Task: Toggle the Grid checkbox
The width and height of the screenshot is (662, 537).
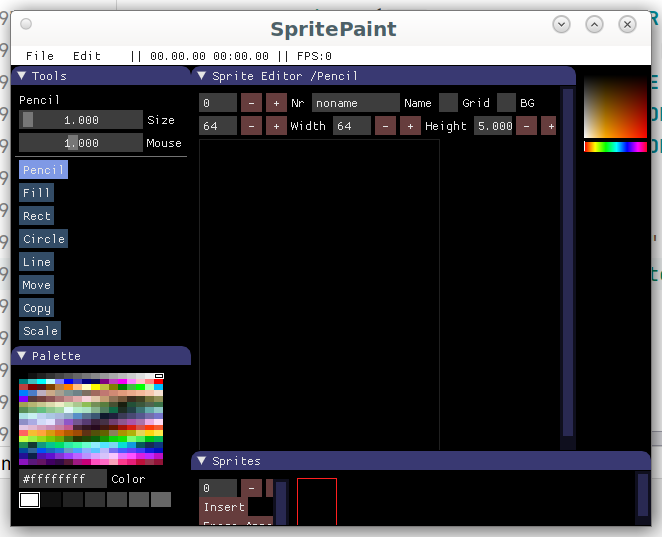Action: pyautogui.click(x=448, y=103)
